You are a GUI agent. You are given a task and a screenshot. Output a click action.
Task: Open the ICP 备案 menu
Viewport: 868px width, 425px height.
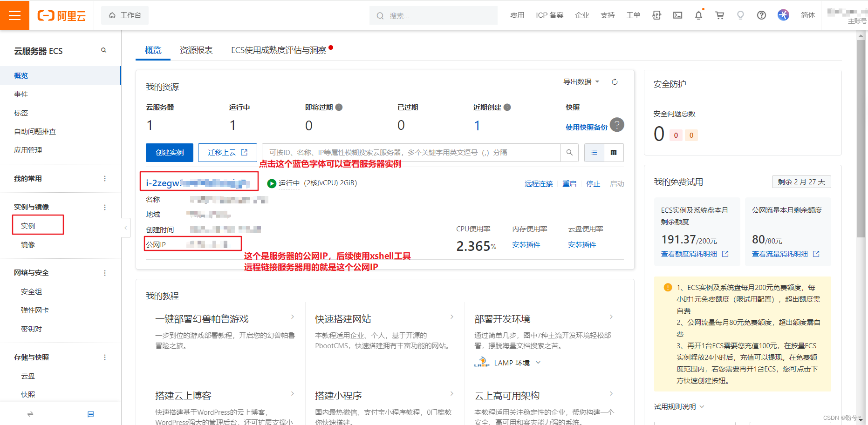click(550, 15)
